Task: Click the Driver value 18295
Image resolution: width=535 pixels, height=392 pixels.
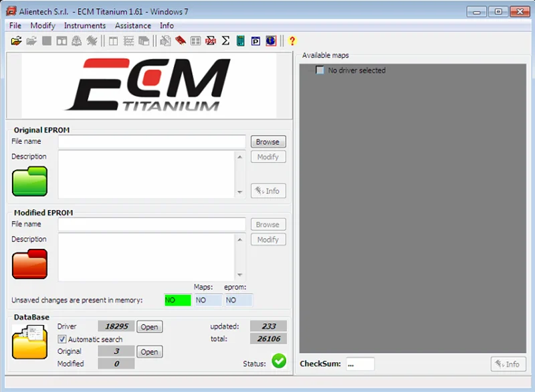Action: (x=116, y=326)
